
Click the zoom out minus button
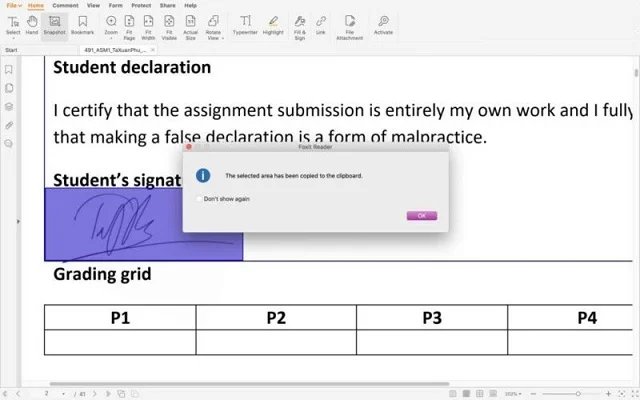pos(533,394)
